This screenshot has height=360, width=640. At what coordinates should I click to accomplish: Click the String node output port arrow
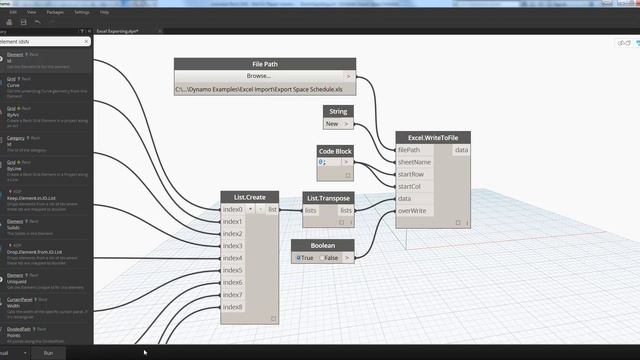pos(347,124)
